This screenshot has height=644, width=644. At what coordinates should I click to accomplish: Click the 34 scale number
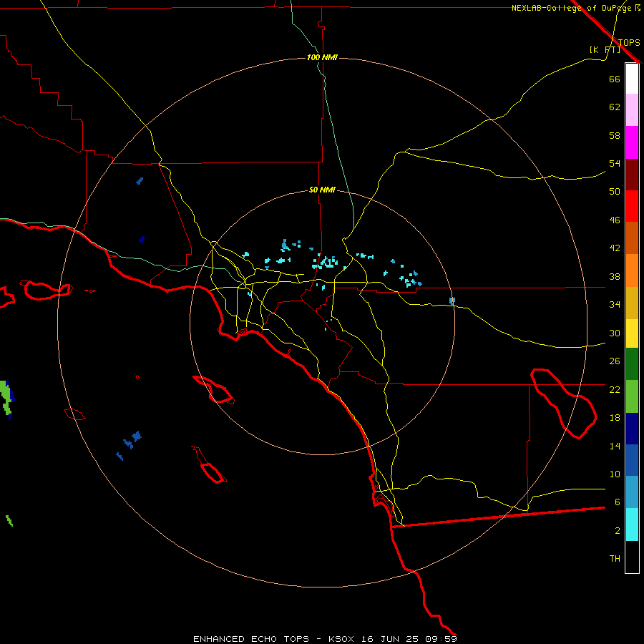615,304
